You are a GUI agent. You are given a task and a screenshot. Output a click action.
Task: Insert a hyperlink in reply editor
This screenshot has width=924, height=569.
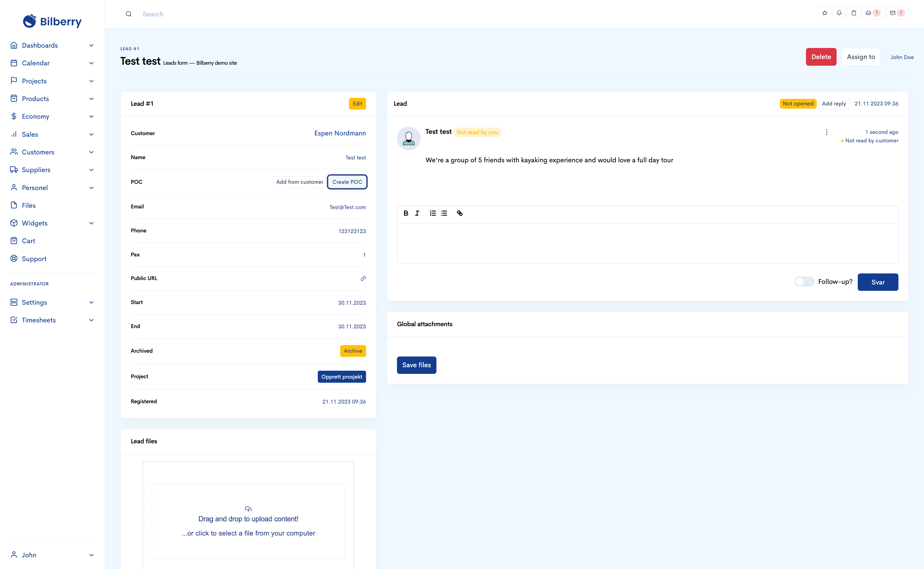click(459, 213)
